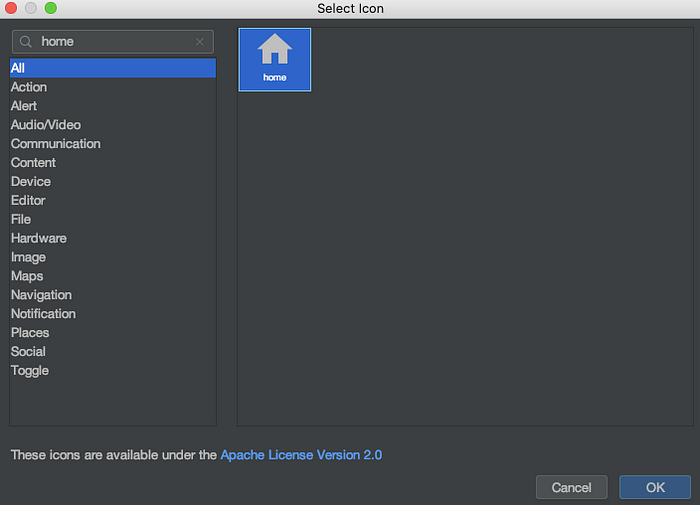Focus the home search input field
Viewport: 700px width, 505px height.
point(113,42)
